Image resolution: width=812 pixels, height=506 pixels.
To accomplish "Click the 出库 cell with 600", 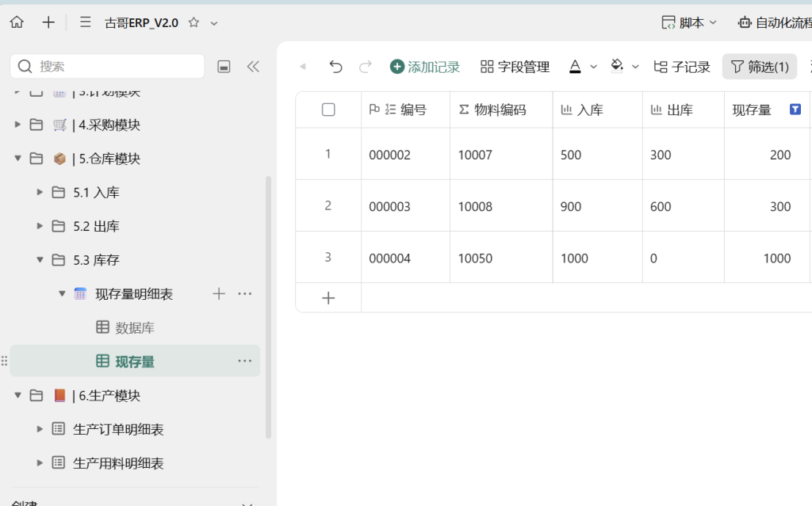I will point(684,206).
